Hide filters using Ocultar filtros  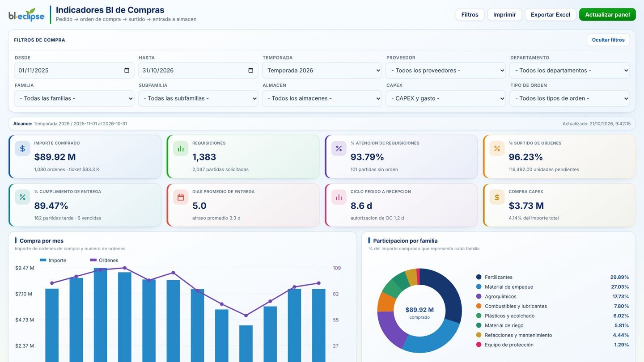pyautogui.click(x=608, y=40)
